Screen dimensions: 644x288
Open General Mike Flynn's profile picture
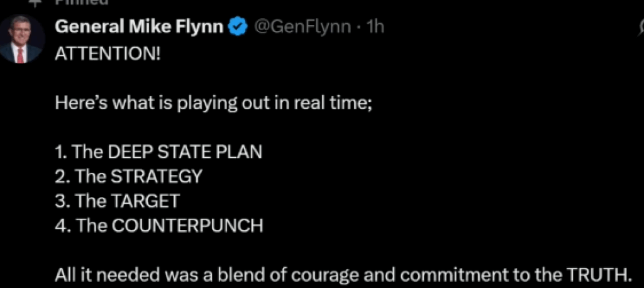pyautogui.click(x=21, y=39)
